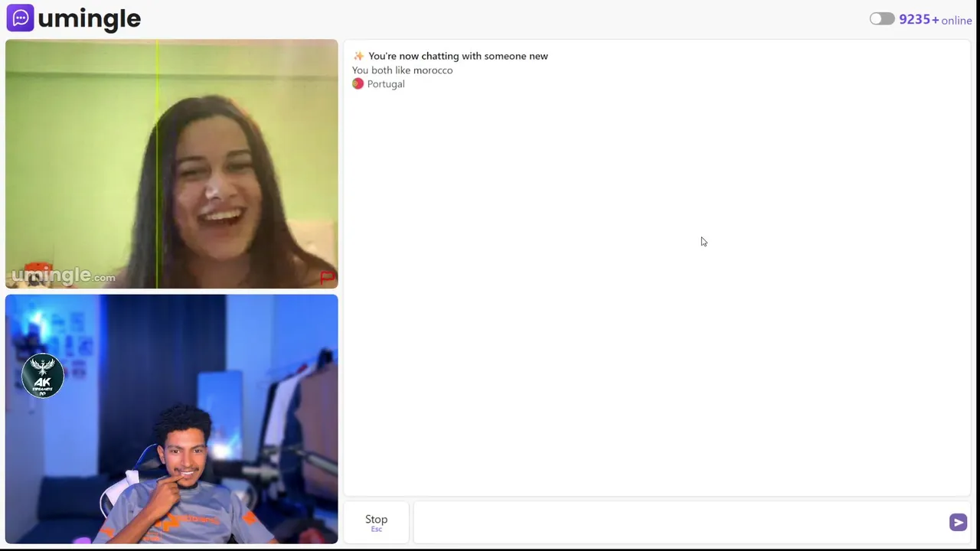The image size is (980, 551).
Task: Click the Portugal flag icon in the chat
Action: pyautogui.click(x=358, y=84)
